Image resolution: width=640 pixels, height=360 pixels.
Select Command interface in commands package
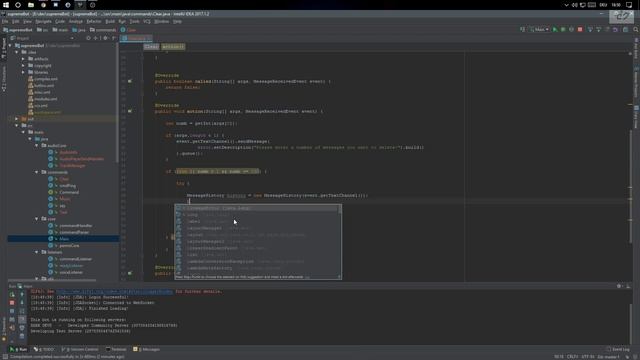(x=69, y=192)
